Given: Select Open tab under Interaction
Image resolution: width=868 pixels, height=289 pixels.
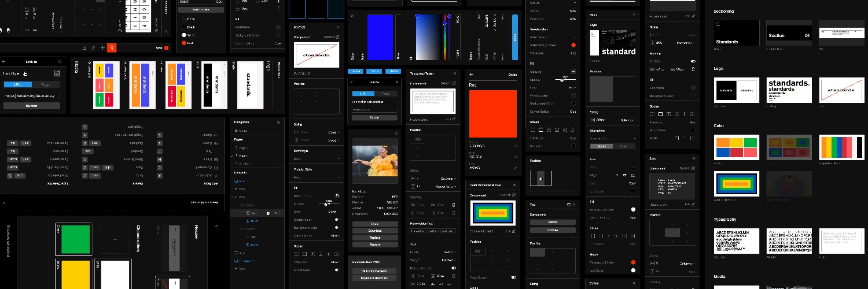Looking at the screenshot, I should (624, 146).
